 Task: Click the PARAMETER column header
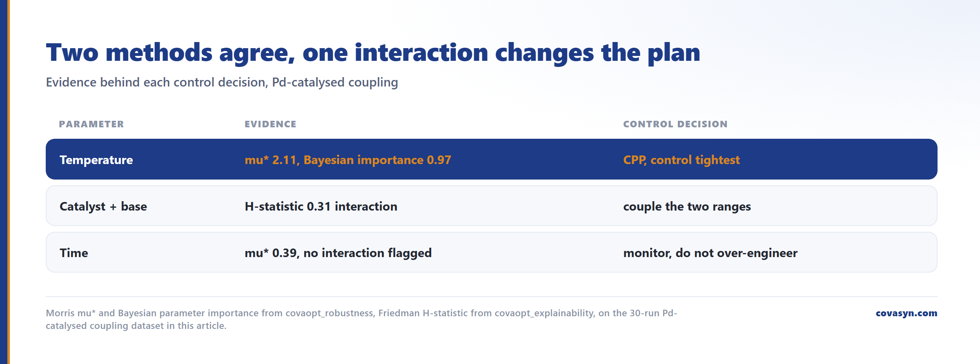tap(91, 124)
